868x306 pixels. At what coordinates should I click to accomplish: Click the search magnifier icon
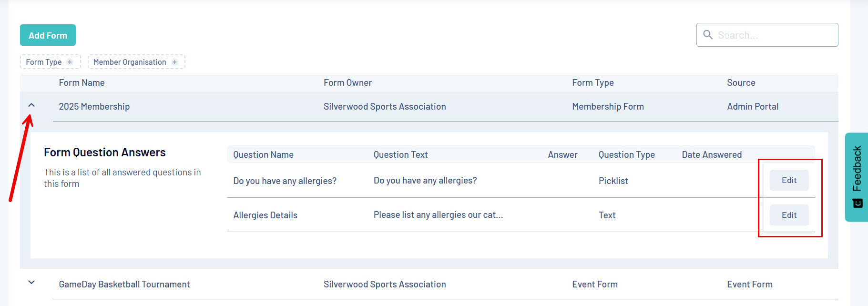click(x=708, y=35)
